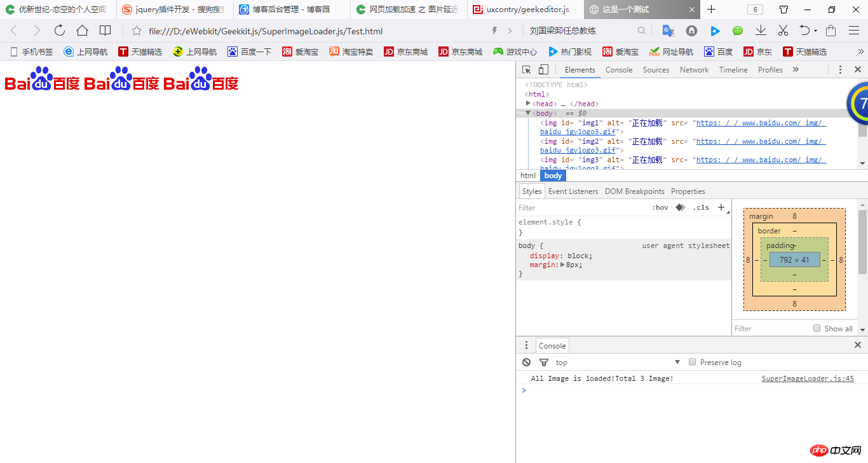Image resolution: width=868 pixels, height=463 pixels.
Task: Close the DevTools panel
Action: (x=857, y=70)
